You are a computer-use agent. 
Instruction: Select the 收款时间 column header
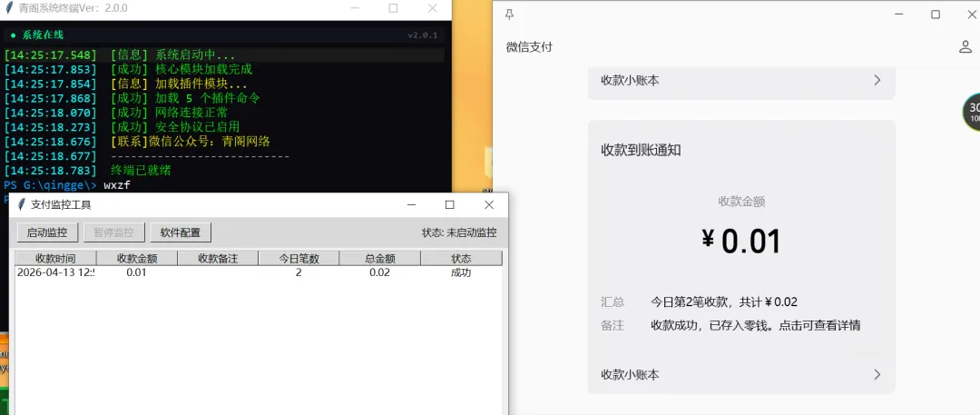(55, 258)
